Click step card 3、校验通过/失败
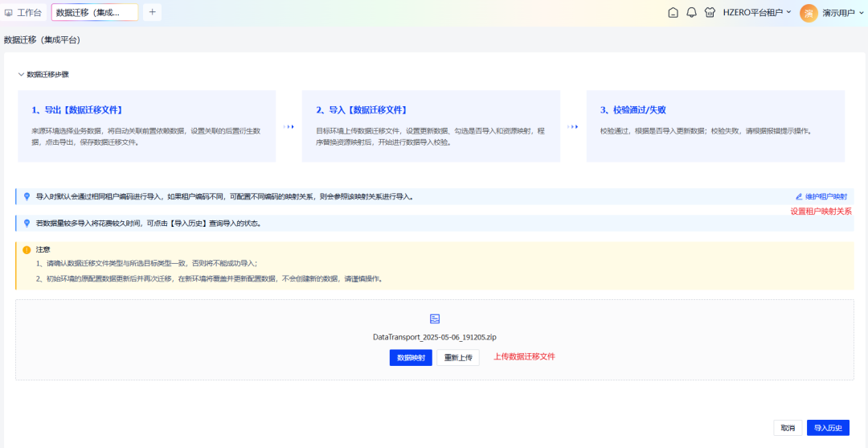The width and height of the screenshot is (868, 448). pos(715,126)
